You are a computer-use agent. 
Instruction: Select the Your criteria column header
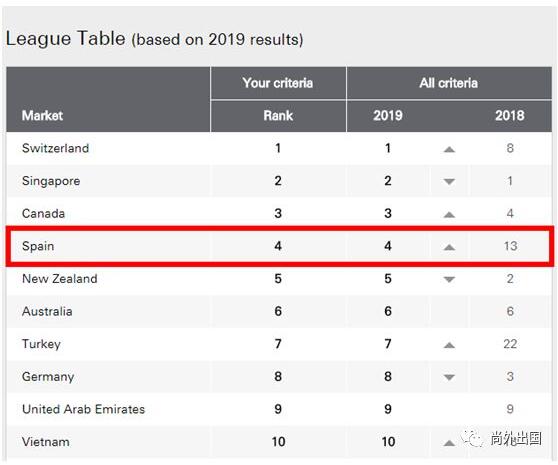point(278,83)
